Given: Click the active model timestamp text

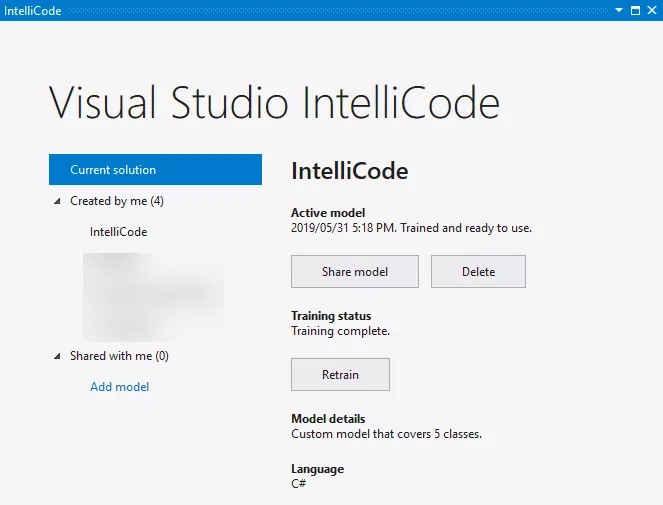Looking at the screenshot, I should [x=411, y=228].
